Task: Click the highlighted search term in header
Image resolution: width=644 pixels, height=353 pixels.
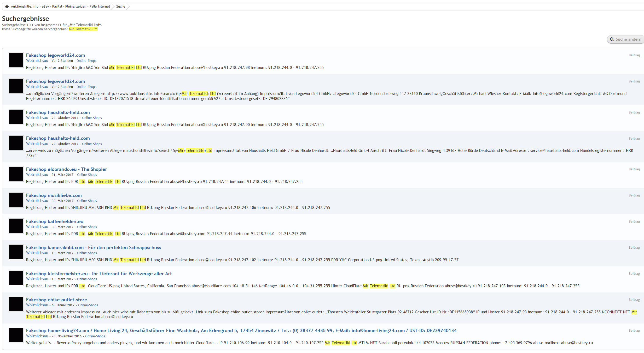Action: (x=83, y=29)
